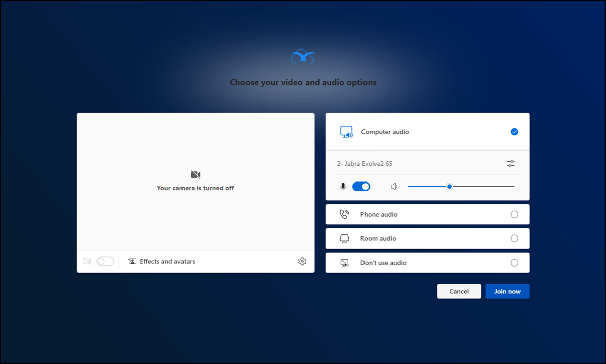Select the Room audio radio button
This screenshot has width=606, height=364.
point(514,238)
